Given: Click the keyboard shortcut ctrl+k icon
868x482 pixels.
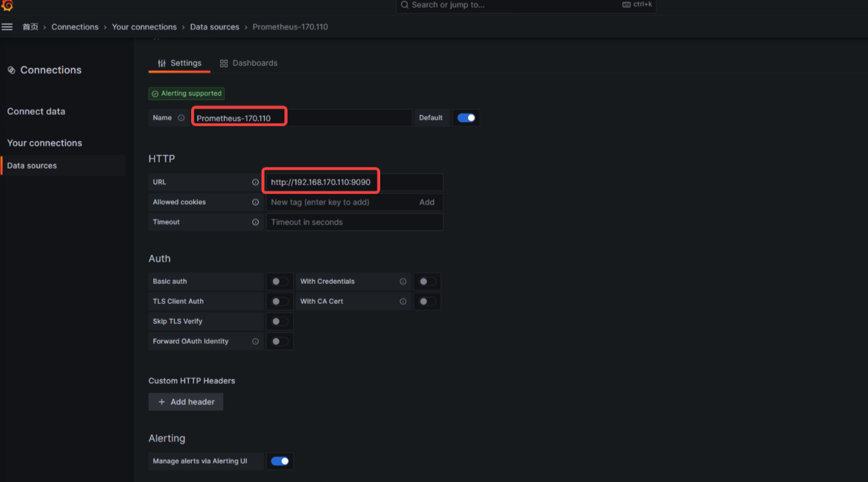Looking at the screenshot, I should click(626, 5).
